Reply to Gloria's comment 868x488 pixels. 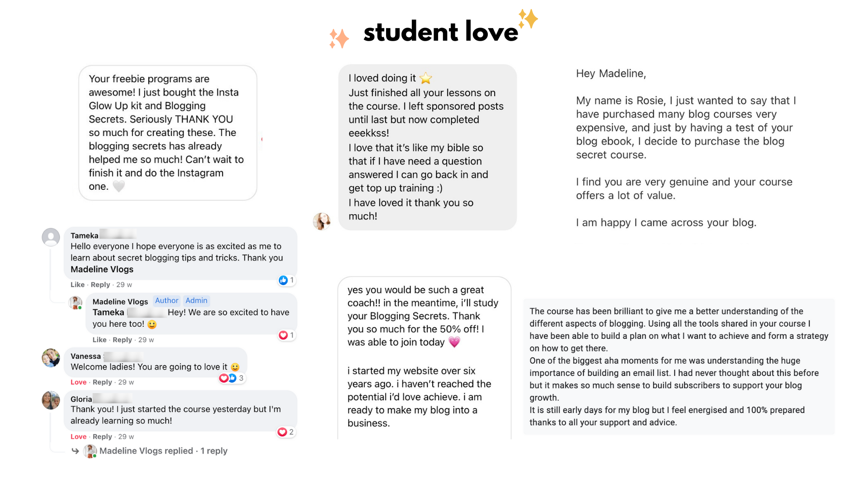click(x=102, y=436)
